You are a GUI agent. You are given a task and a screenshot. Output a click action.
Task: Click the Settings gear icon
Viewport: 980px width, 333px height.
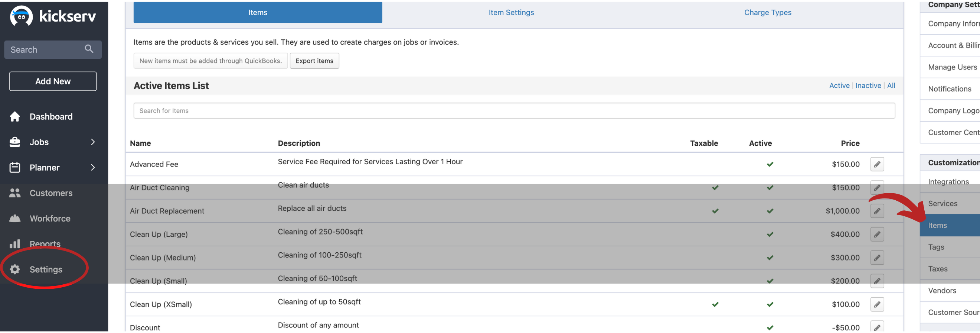[x=15, y=270]
